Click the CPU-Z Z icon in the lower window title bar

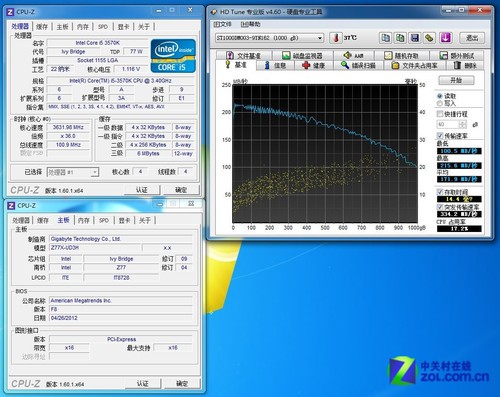[11, 205]
